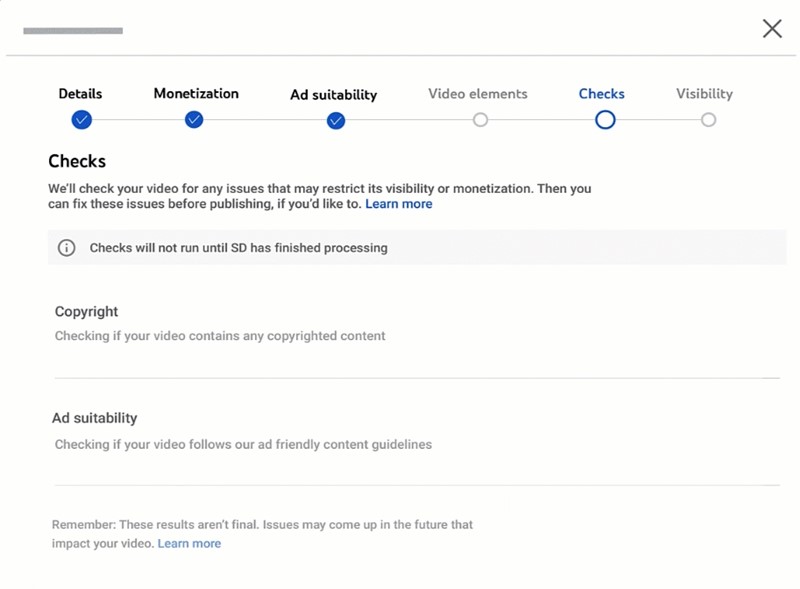Click the info icon in the processing notice
The width and height of the screenshot is (800, 589).
[x=66, y=248]
